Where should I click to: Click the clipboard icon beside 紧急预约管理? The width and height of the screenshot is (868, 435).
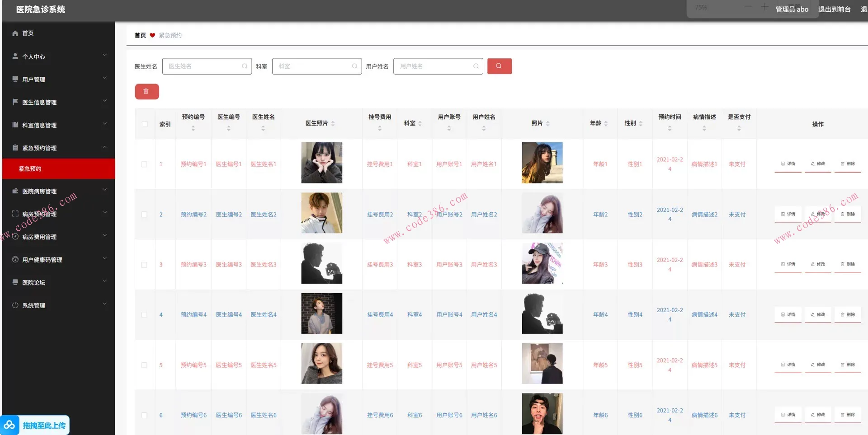(x=15, y=148)
